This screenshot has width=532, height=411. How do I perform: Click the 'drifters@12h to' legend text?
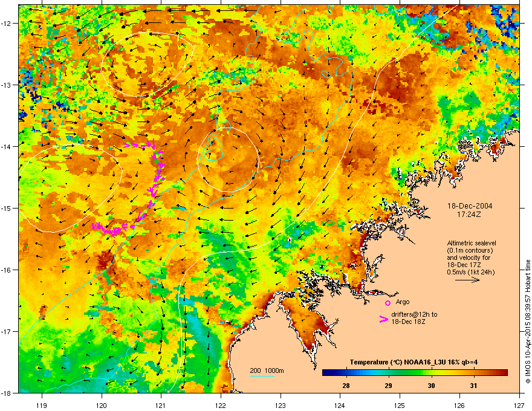tap(414, 315)
